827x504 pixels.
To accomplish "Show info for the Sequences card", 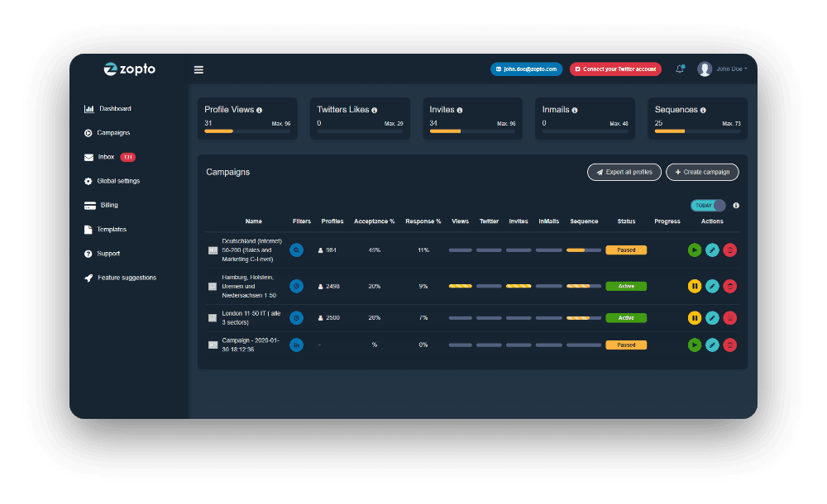I will [x=702, y=110].
